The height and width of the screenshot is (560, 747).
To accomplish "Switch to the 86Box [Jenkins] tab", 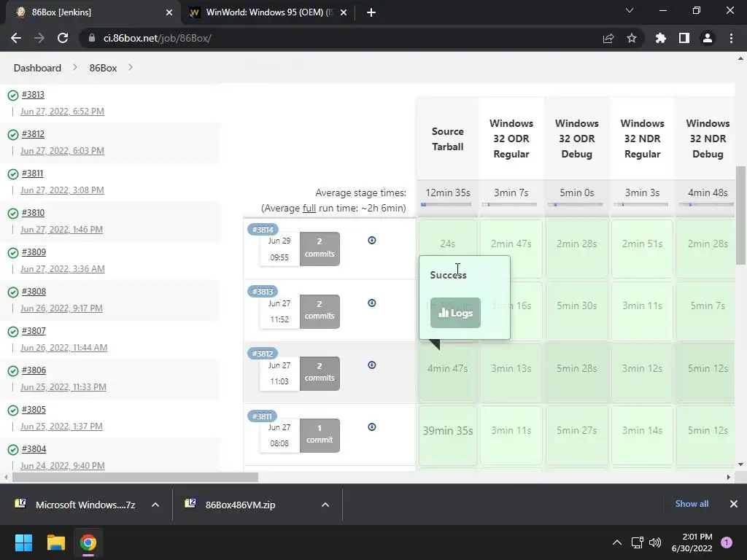I will (x=93, y=12).
